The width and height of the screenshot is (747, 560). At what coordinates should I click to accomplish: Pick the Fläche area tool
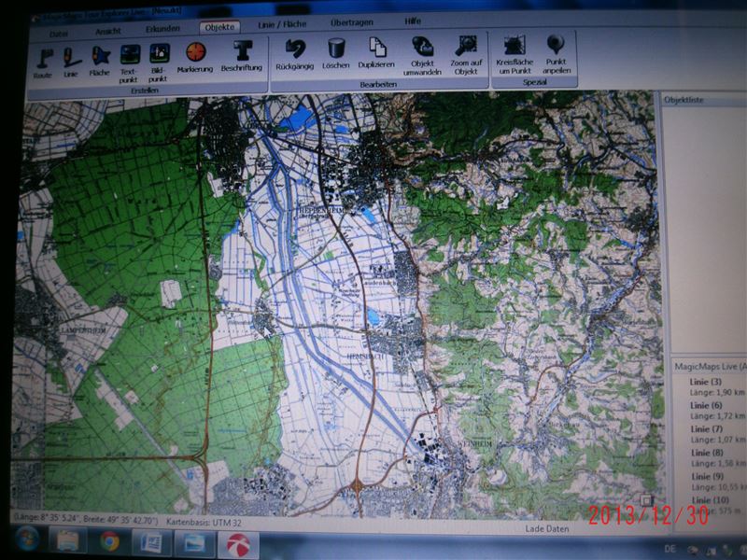(x=99, y=60)
